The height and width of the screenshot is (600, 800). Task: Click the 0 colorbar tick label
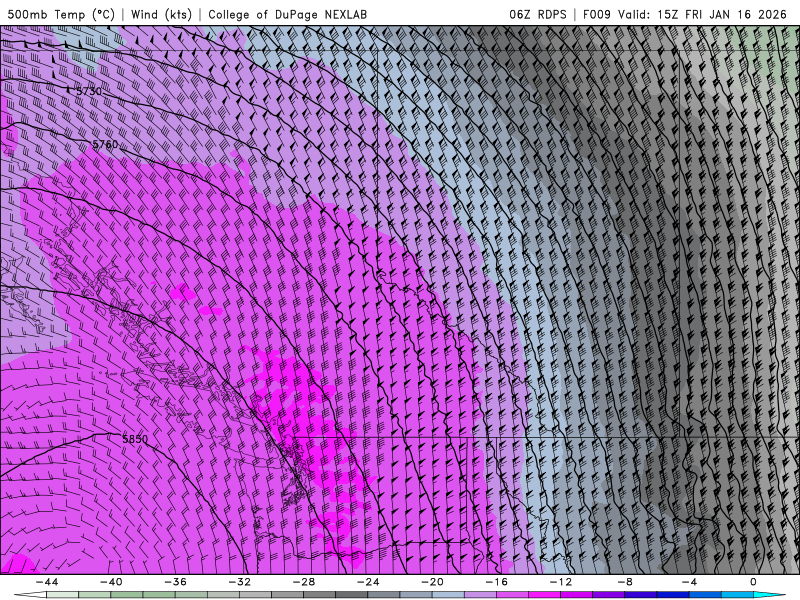point(753,582)
